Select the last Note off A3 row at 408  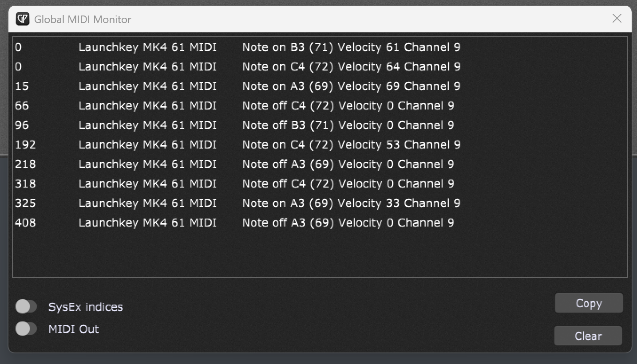(320, 223)
